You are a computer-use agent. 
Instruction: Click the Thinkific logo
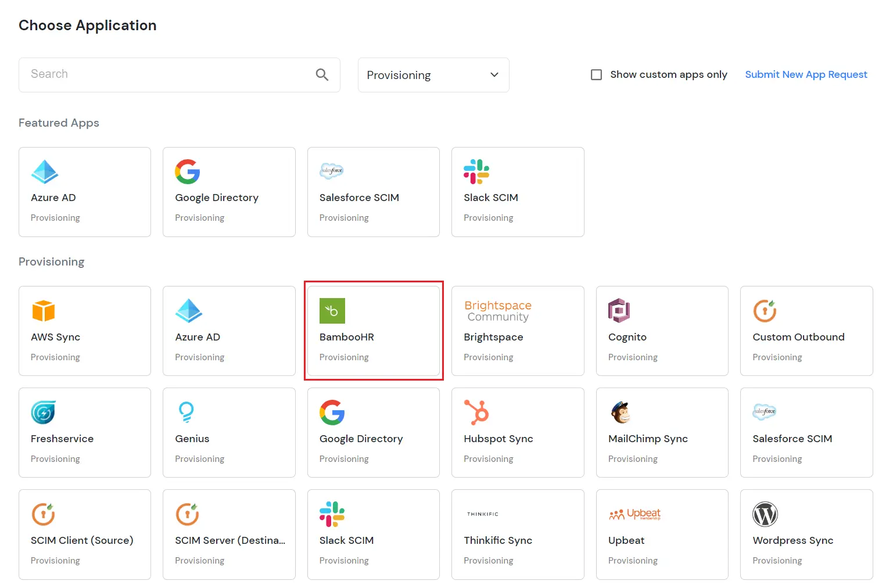point(483,514)
